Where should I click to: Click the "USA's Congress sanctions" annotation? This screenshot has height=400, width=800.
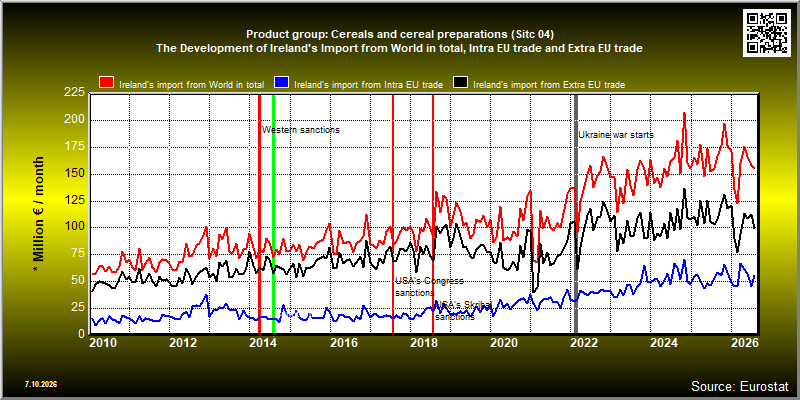[430, 287]
